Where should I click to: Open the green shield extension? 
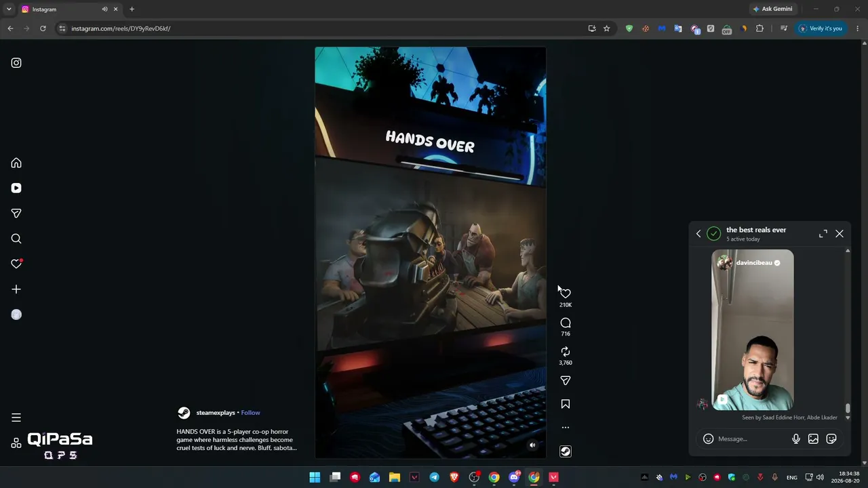[629, 28]
